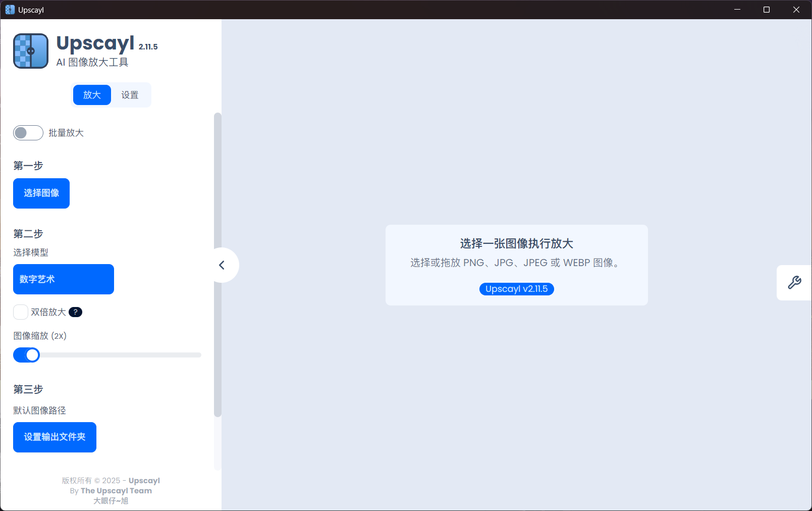Click the Upscayl title bar app icon

coord(10,10)
